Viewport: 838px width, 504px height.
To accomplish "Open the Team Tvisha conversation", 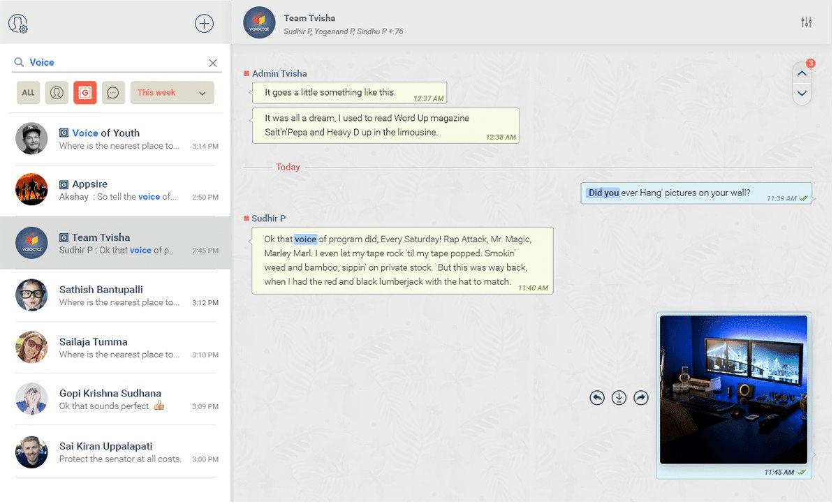I will (116, 242).
